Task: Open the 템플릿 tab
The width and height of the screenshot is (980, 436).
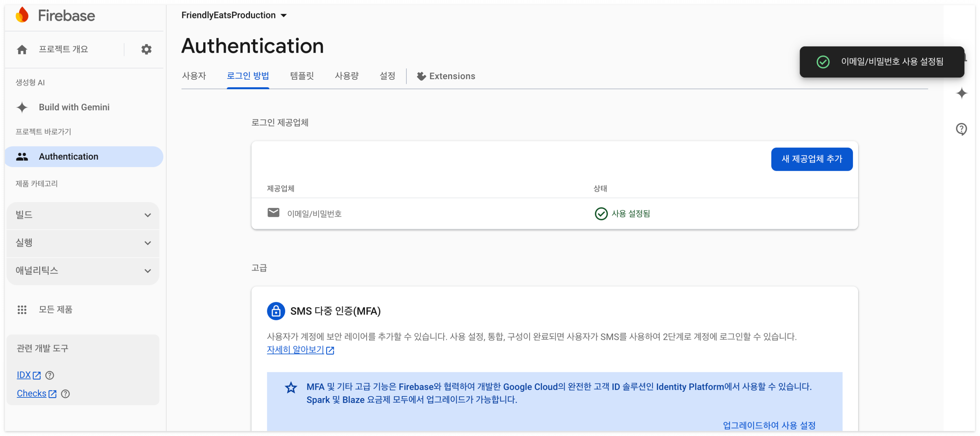Action: coord(302,76)
